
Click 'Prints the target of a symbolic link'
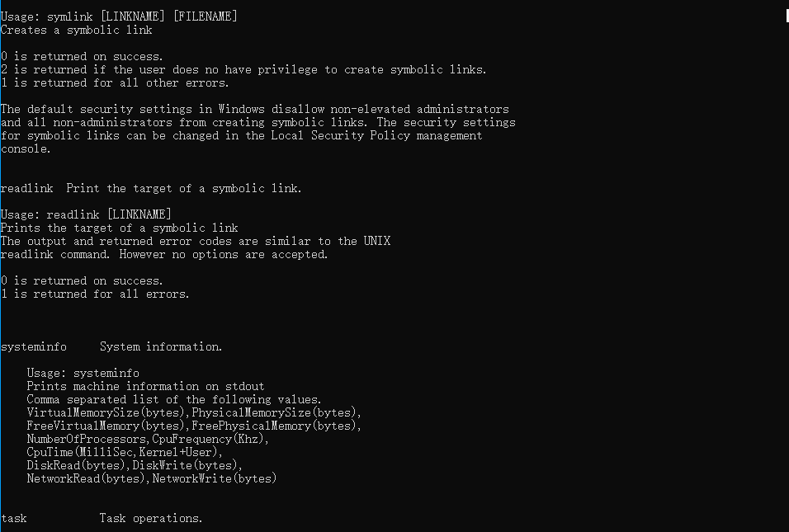click(x=119, y=228)
